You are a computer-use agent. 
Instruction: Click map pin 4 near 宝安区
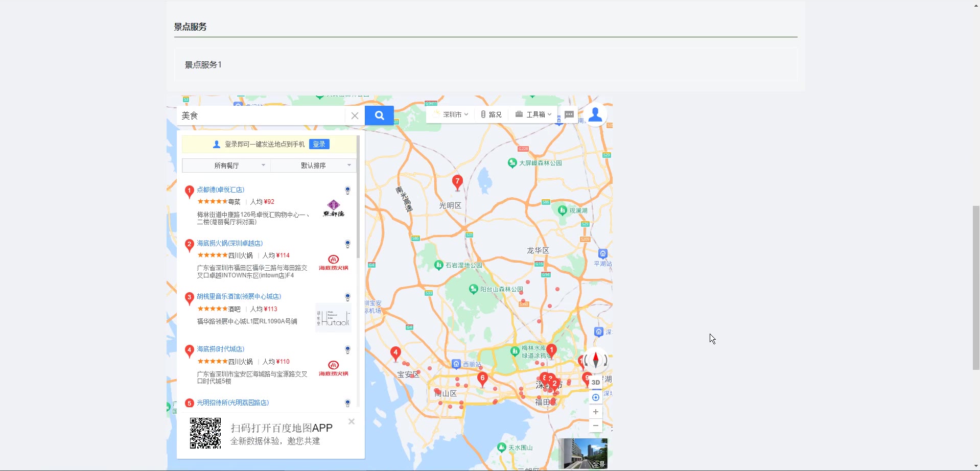click(x=395, y=353)
